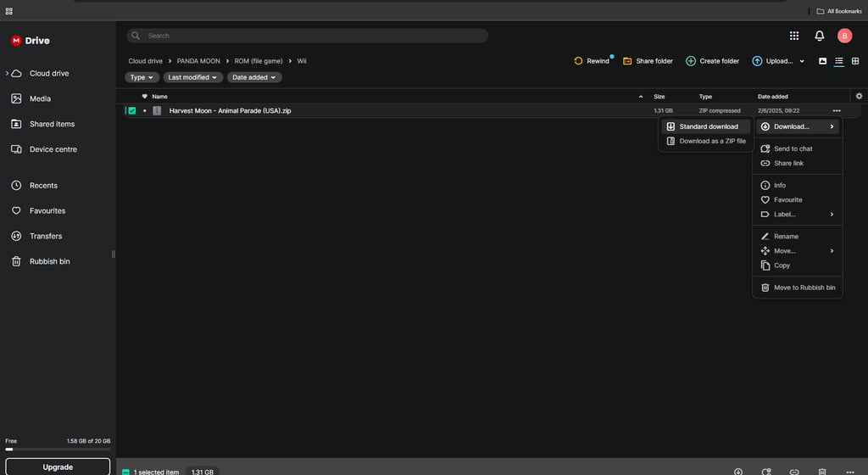Click the bottom bar download icon
868x475 pixels.
click(x=738, y=472)
